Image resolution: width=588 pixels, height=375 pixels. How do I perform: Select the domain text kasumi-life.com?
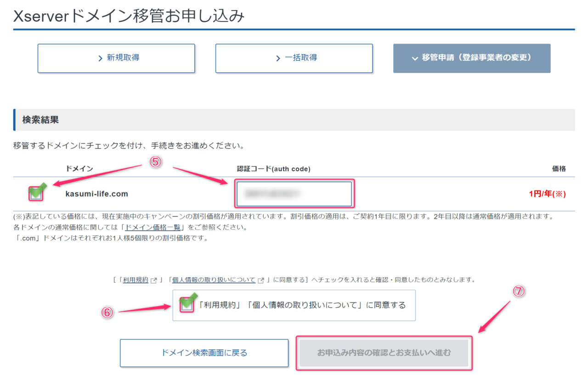tap(97, 194)
